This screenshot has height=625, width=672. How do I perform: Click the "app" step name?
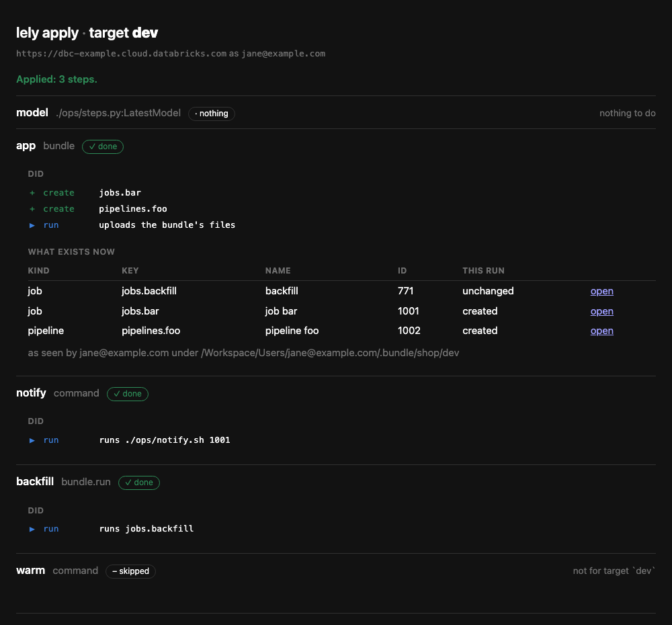[x=26, y=147]
